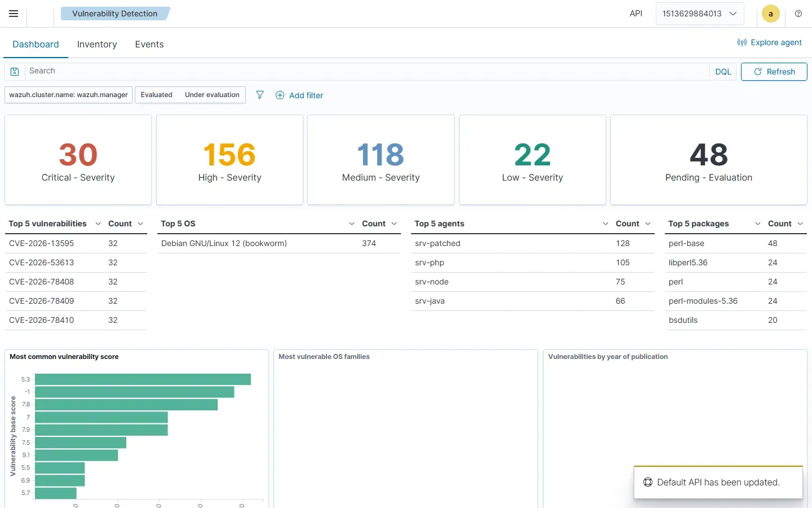812x508 pixels.
Task: Click the Vulnerability Detection breadcrumb
Action: [114, 14]
